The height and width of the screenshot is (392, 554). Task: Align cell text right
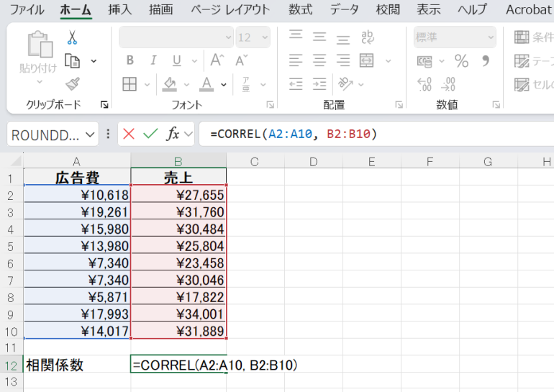pos(342,60)
